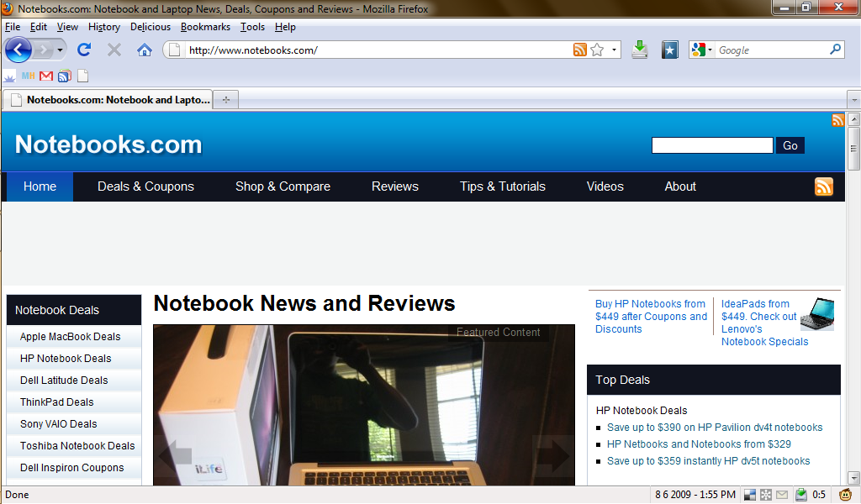Open the Bookmarks menu
The image size is (861, 504).
point(205,27)
